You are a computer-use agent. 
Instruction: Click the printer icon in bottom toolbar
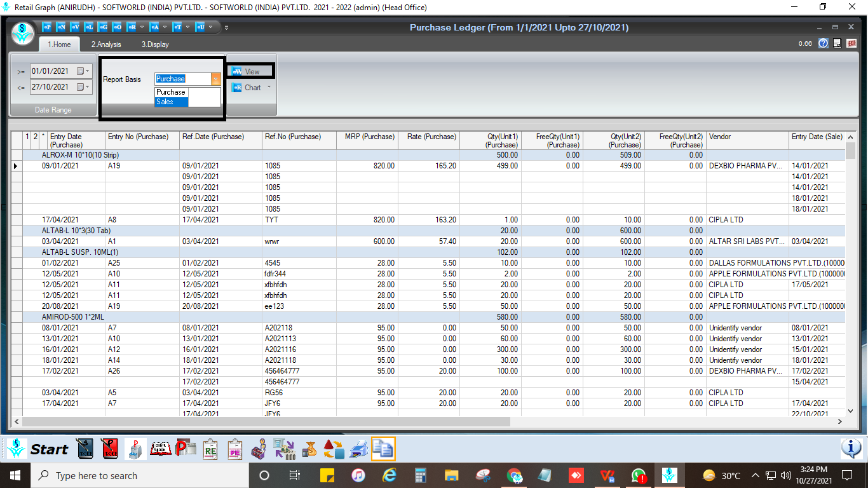pos(358,449)
